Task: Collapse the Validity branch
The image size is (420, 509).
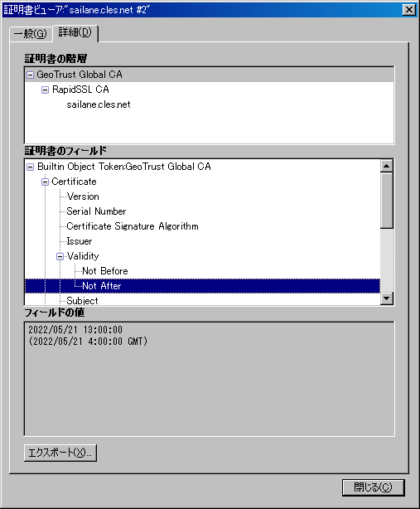Action: point(60,256)
